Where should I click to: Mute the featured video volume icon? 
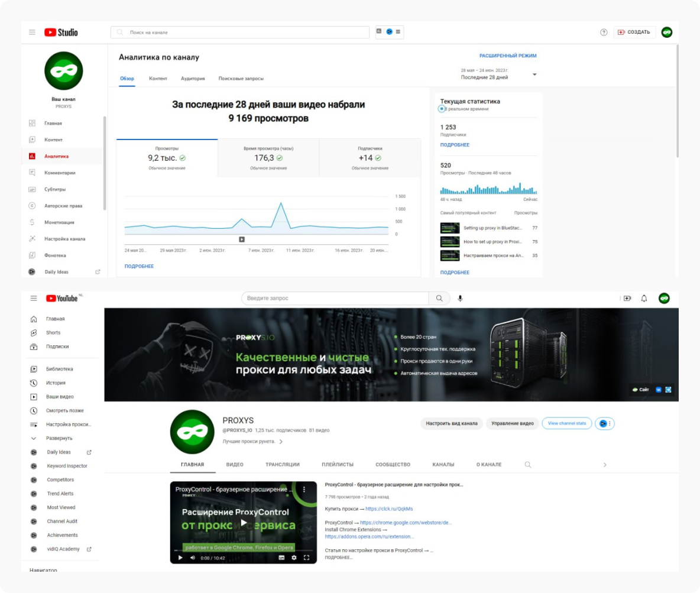(x=192, y=558)
